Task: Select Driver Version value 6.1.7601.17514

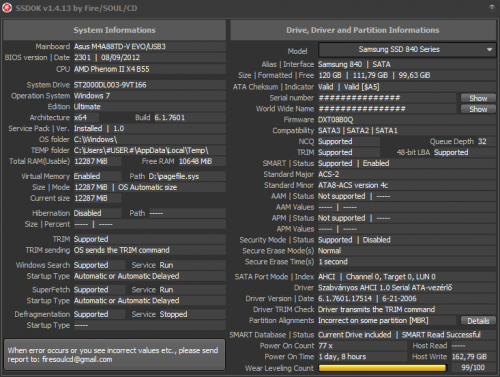Action: (x=345, y=299)
